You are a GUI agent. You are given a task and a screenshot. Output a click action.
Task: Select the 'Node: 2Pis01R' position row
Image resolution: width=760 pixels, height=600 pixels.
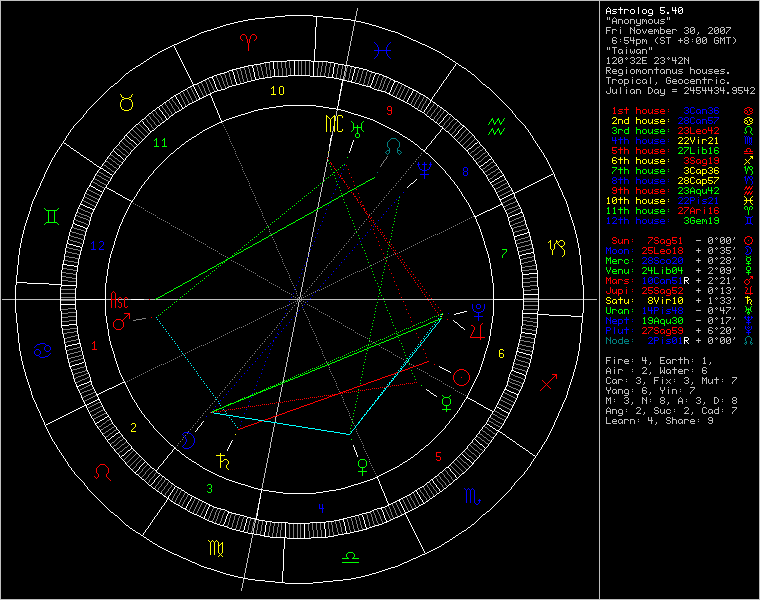click(x=680, y=341)
